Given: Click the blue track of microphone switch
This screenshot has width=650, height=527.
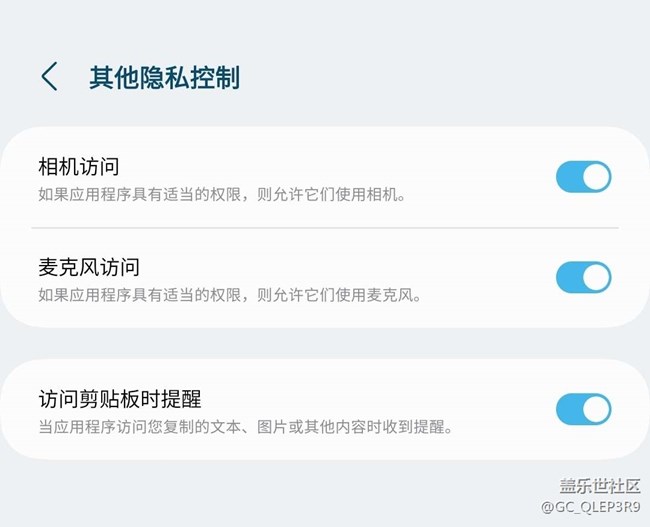Looking at the screenshot, I should pyautogui.click(x=568, y=278).
